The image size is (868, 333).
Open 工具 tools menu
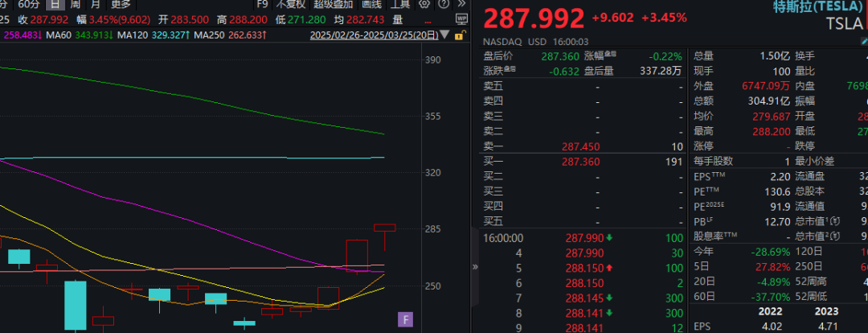(x=400, y=5)
